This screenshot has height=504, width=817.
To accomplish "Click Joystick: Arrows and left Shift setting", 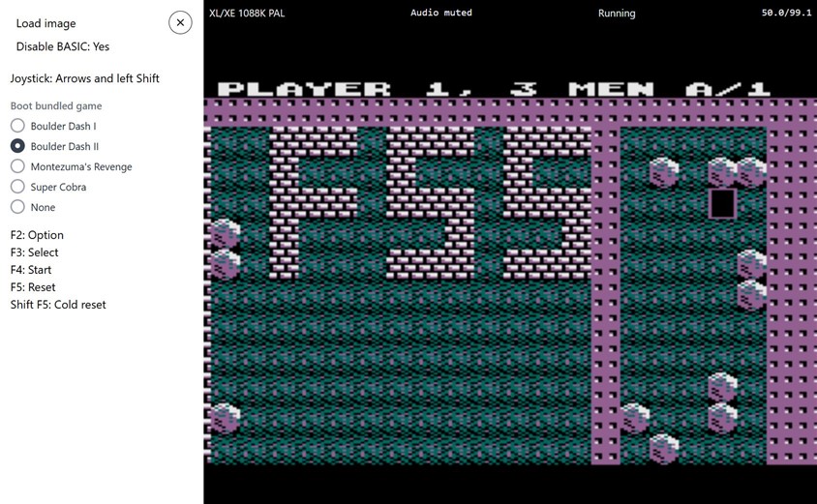I will click(x=84, y=78).
